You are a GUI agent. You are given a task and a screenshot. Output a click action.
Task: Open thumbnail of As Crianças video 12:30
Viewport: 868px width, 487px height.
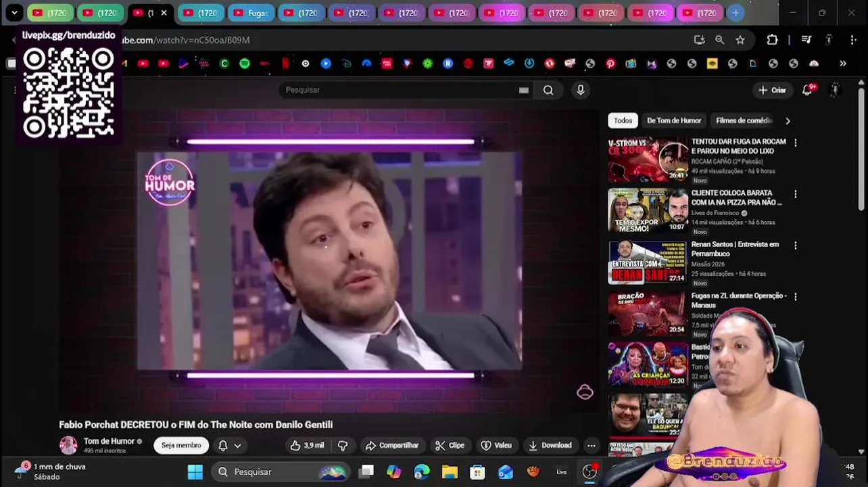pyautogui.click(x=648, y=365)
